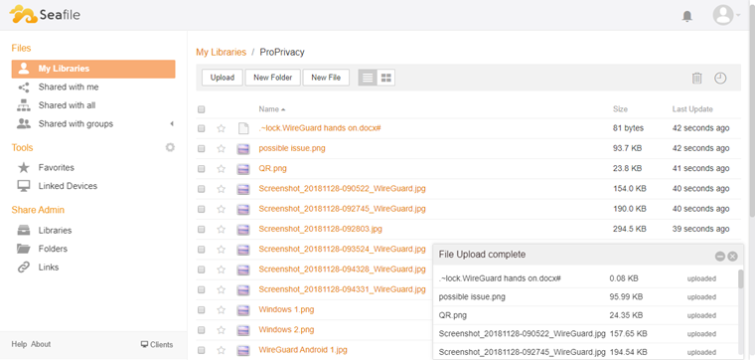Click QR.png entry in upload list

453,315
